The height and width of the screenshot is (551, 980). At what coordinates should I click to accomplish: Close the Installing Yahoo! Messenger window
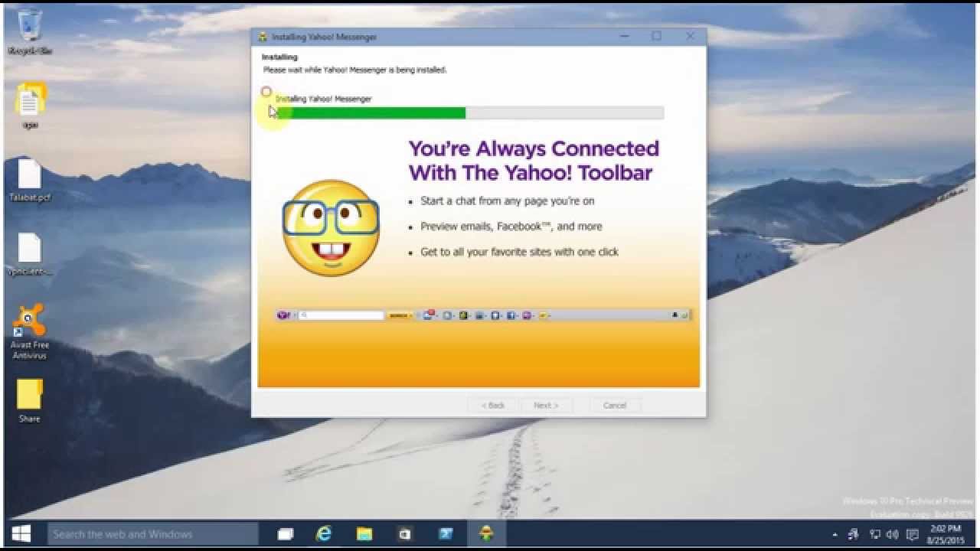pyautogui.click(x=690, y=36)
